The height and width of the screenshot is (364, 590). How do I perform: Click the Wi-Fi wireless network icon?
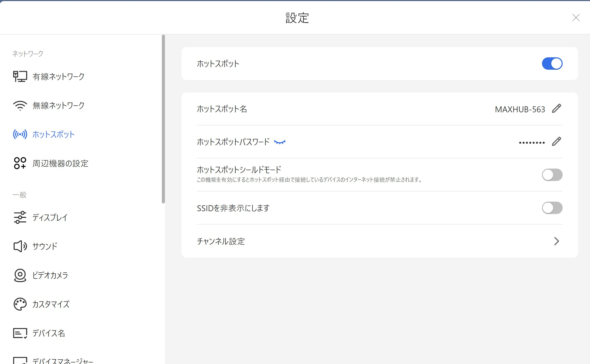click(20, 105)
